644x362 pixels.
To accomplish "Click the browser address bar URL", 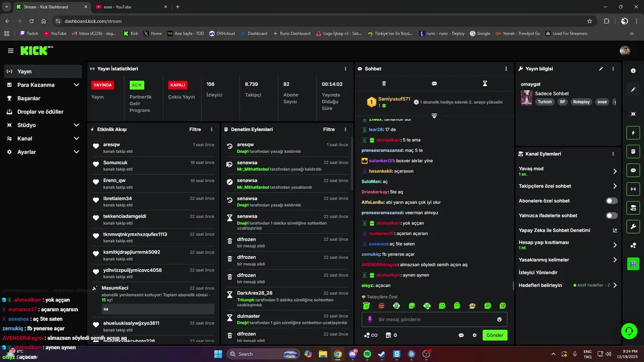I will point(93,21).
